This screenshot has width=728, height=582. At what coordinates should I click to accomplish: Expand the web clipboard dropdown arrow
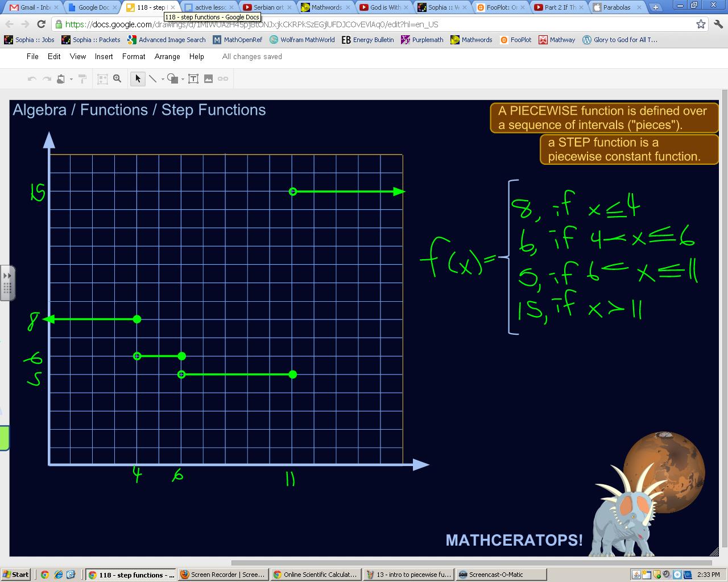[71, 80]
